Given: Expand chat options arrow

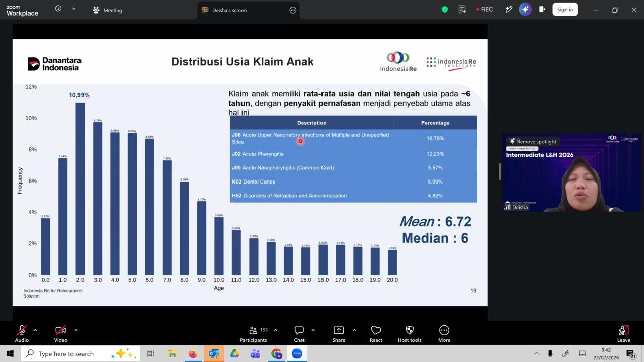Looking at the screenshot, I should pyautogui.click(x=313, y=330).
